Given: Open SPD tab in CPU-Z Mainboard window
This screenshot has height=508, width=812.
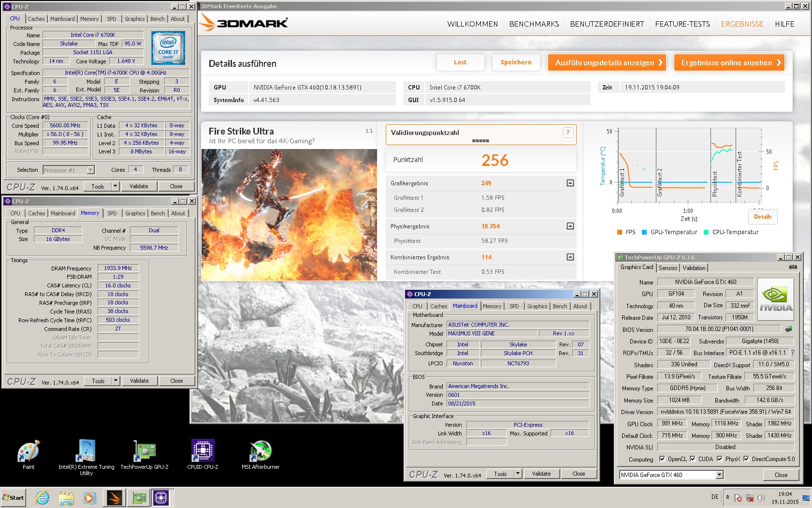Looking at the screenshot, I should (514, 306).
